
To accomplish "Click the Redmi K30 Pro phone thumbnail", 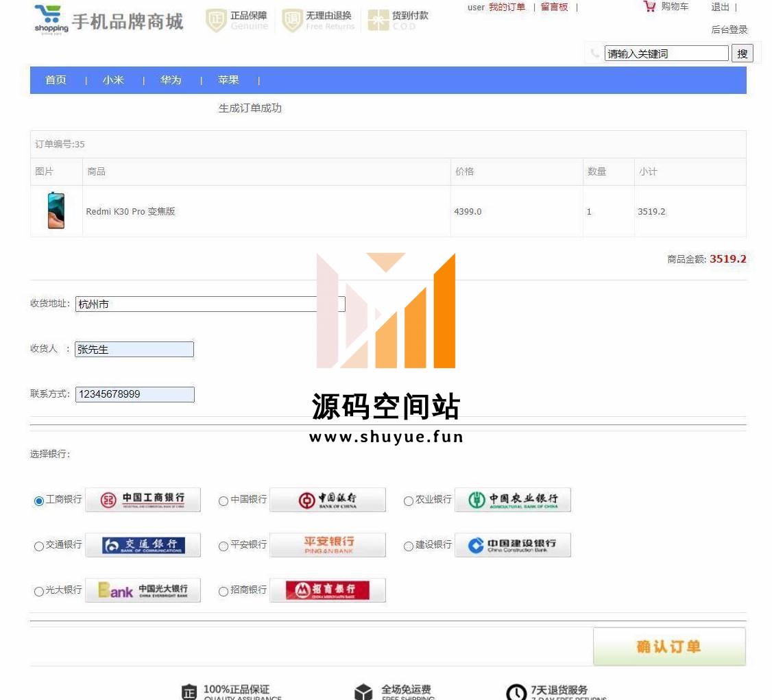I will tap(56, 210).
